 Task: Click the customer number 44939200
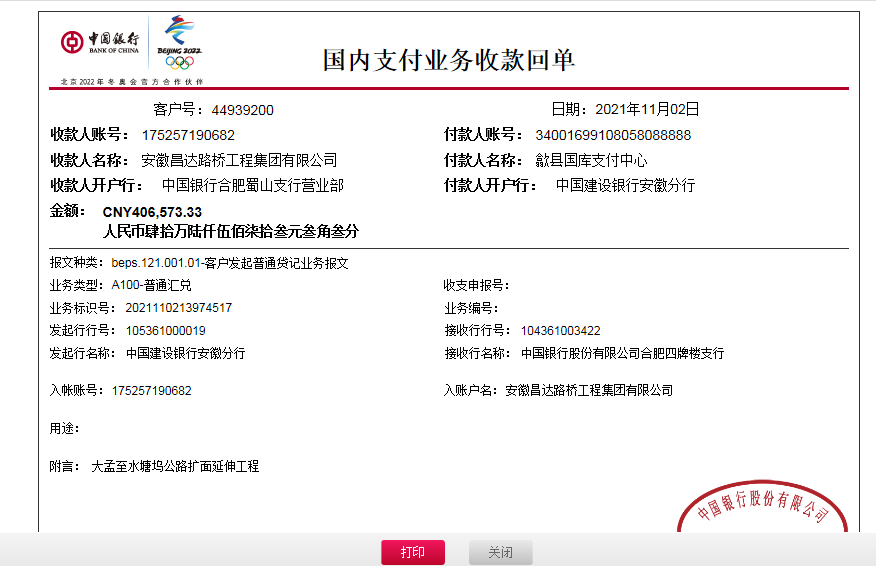(242, 110)
